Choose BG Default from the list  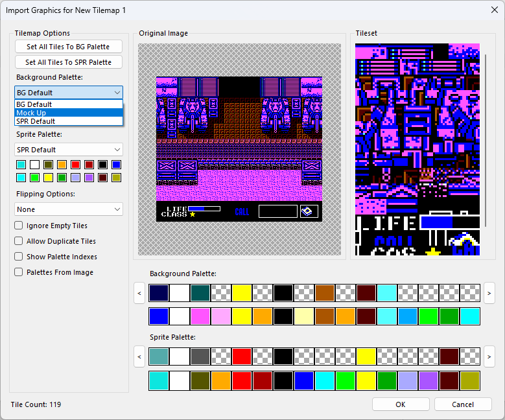69,104
